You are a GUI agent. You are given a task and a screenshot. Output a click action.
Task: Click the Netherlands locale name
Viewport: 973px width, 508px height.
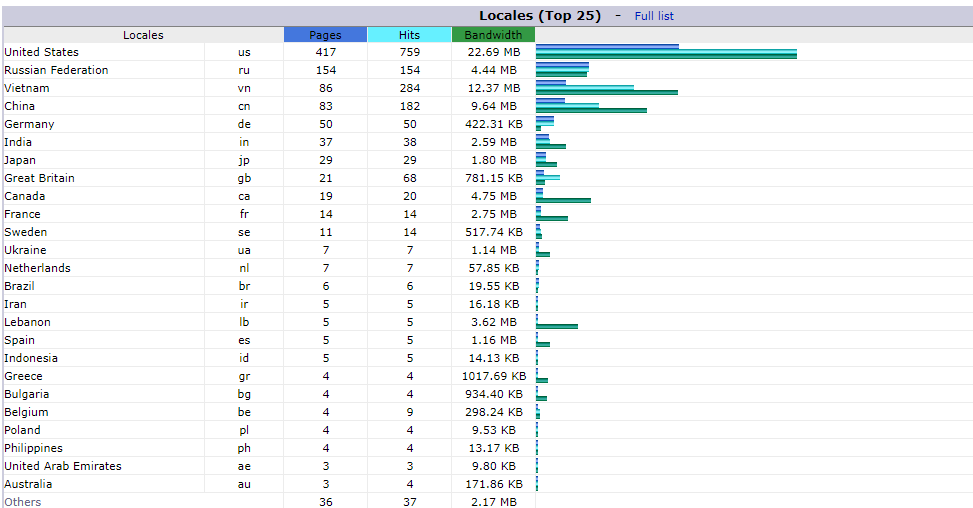coord(37,268)
